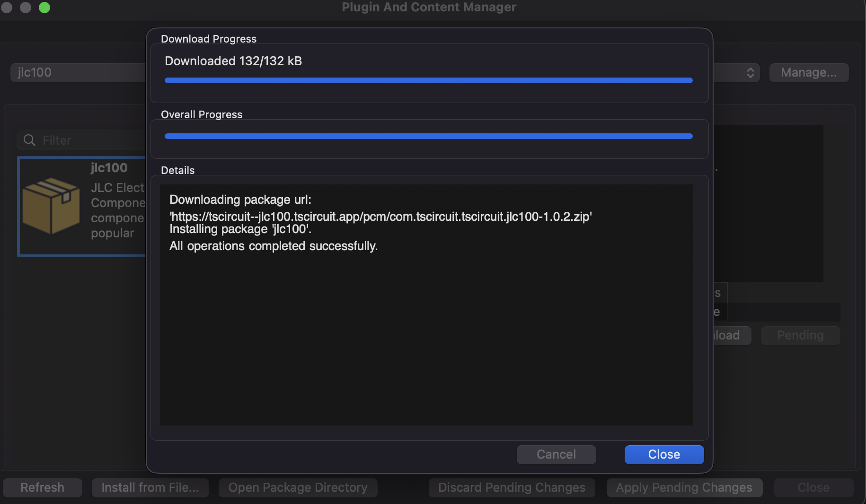Image resolution: width=866 pixels, height=504 pixels.
Task: Click Install from File...
Action: [150, 487]
